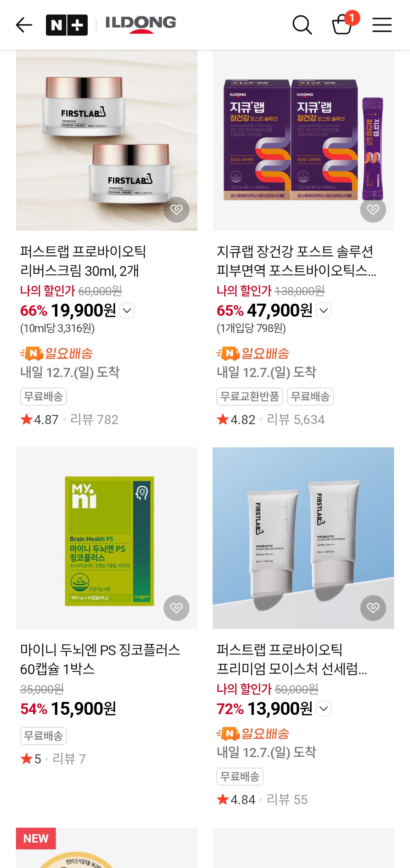This screenshot has width=410, height=868.
Task: Select the Firstlab sun serum product image
Action: (303, 538)
